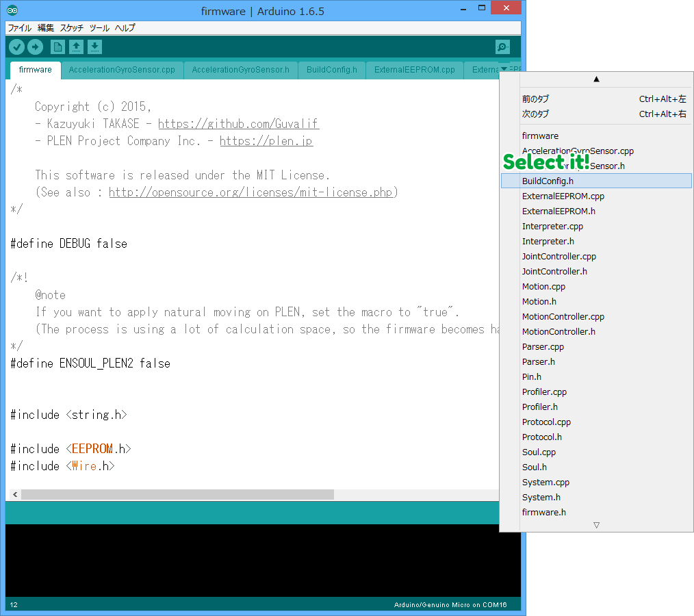This screenshot has width=694, height=616.
Task: Switch to the BuildConfig.h tab
Action: click(x=332, y=70)
